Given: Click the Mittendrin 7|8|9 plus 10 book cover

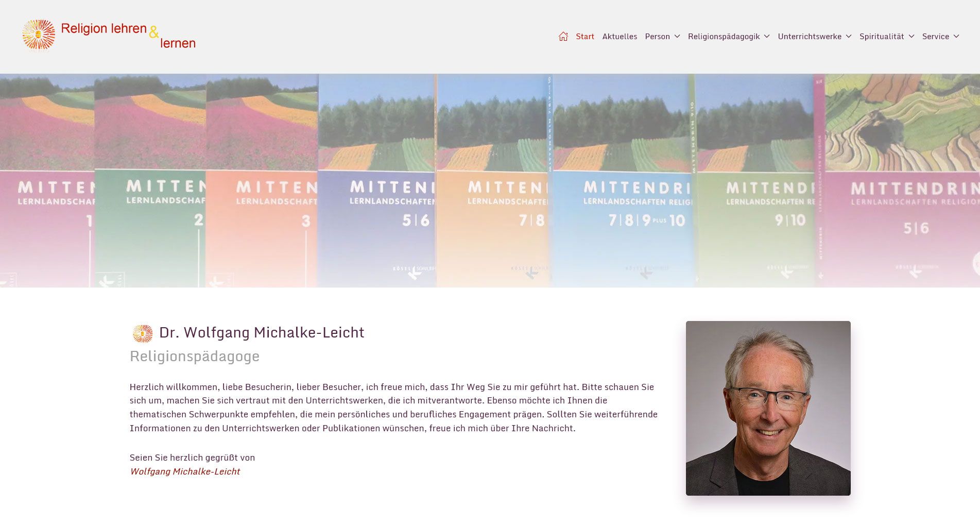Looking at the screenshot, I should point(623,180).
